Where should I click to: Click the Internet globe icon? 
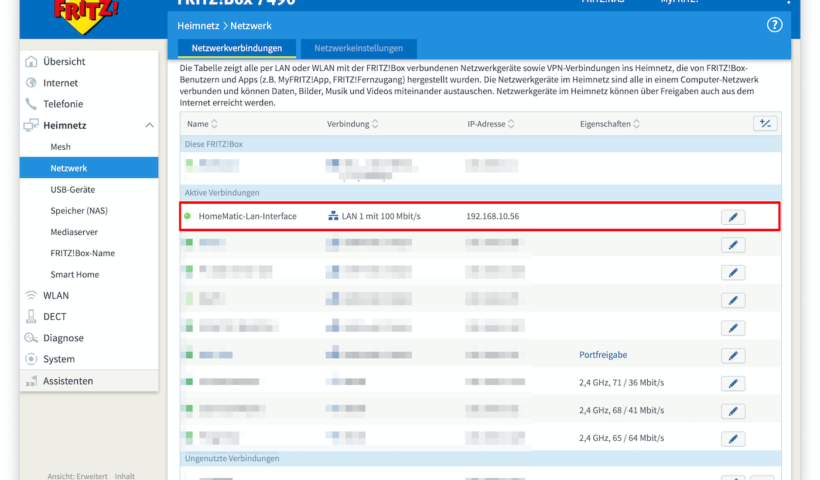[31, 83]
